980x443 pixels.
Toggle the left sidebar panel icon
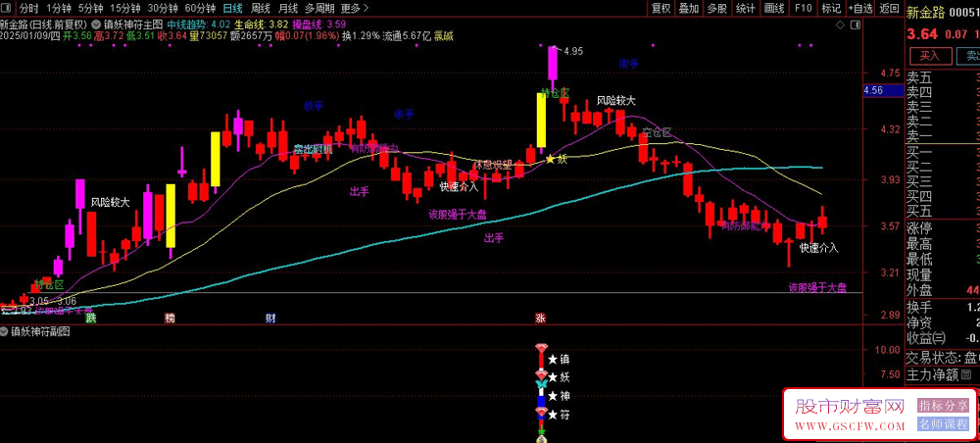[8, 9]
